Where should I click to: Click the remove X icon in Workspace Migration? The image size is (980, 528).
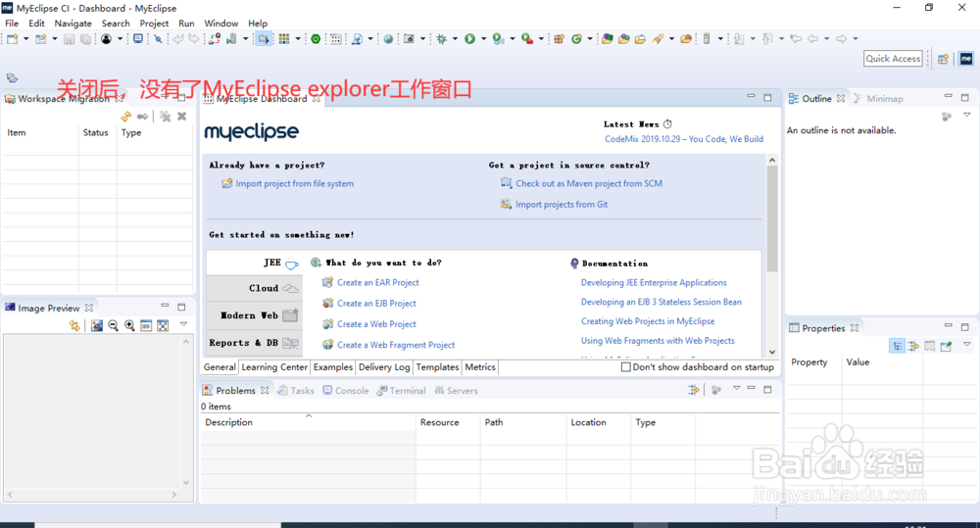pos(182,117)
